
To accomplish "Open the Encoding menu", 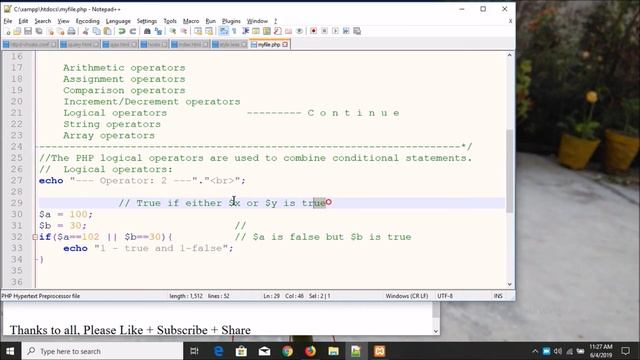I will tap(87, 21).
